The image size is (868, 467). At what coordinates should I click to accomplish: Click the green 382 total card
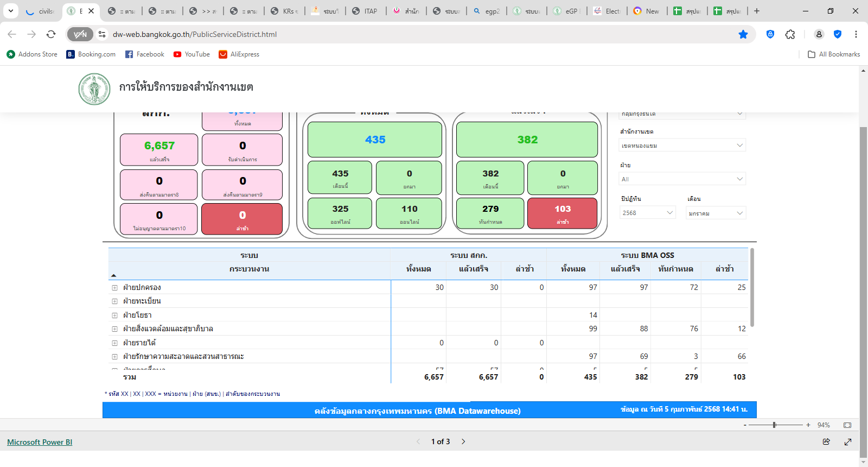tap(527, 140)
